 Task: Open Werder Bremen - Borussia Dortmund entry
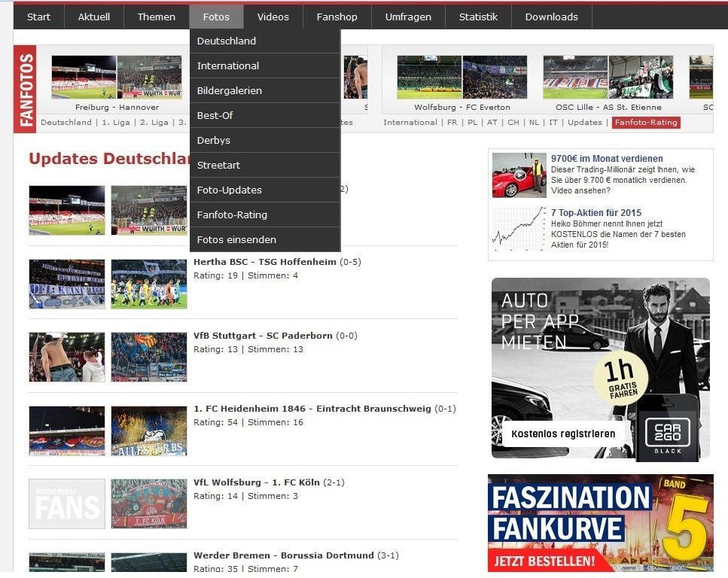coord(283,555)
